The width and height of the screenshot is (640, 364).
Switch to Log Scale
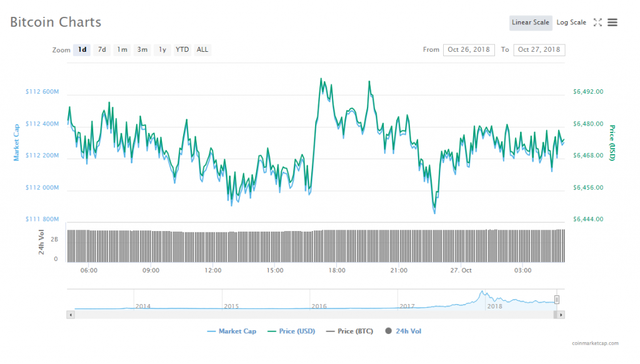coord(571,22)
